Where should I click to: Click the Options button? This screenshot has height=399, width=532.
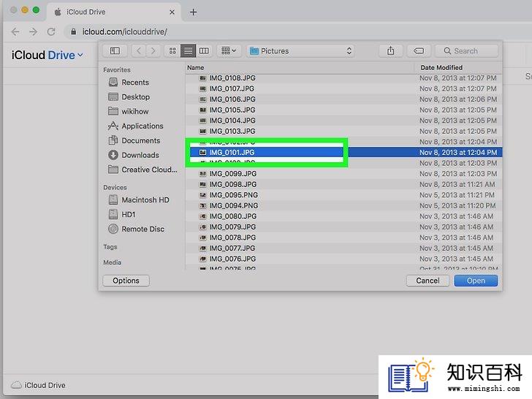coord(126,281)
